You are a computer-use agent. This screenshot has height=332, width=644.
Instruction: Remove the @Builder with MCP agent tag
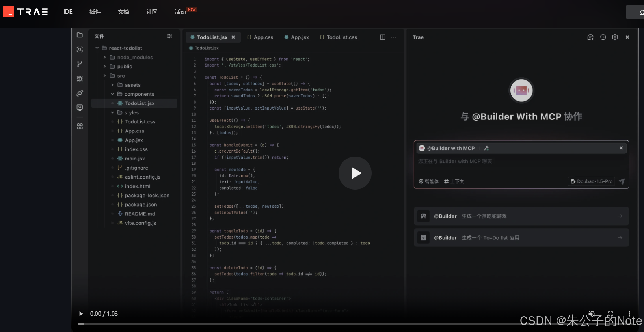(x=621, y=148)
